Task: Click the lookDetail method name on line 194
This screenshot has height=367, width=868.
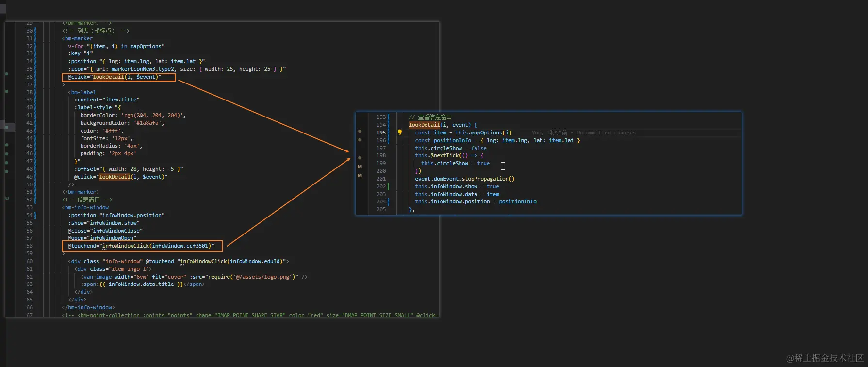Action: tap(424, 125)
